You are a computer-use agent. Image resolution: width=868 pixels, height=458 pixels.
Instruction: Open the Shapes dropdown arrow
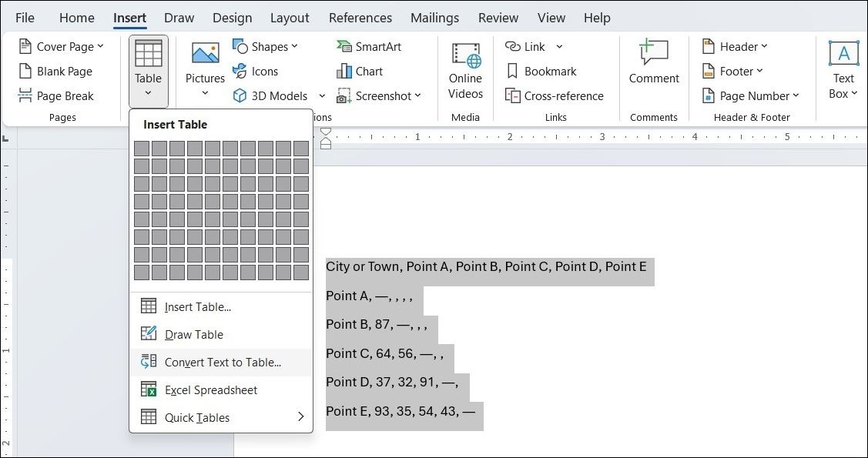[294, 46]
